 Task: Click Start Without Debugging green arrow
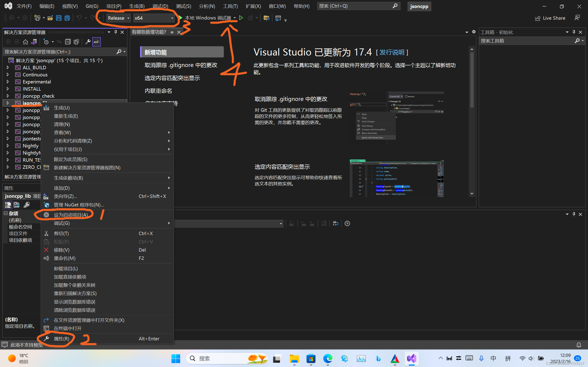click(241, 18)
